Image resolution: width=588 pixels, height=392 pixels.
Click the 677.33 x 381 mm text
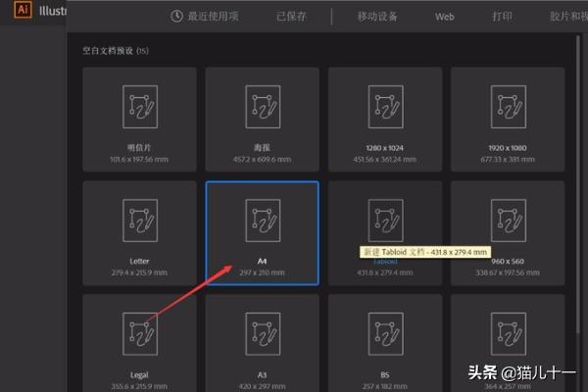[508, 160]
